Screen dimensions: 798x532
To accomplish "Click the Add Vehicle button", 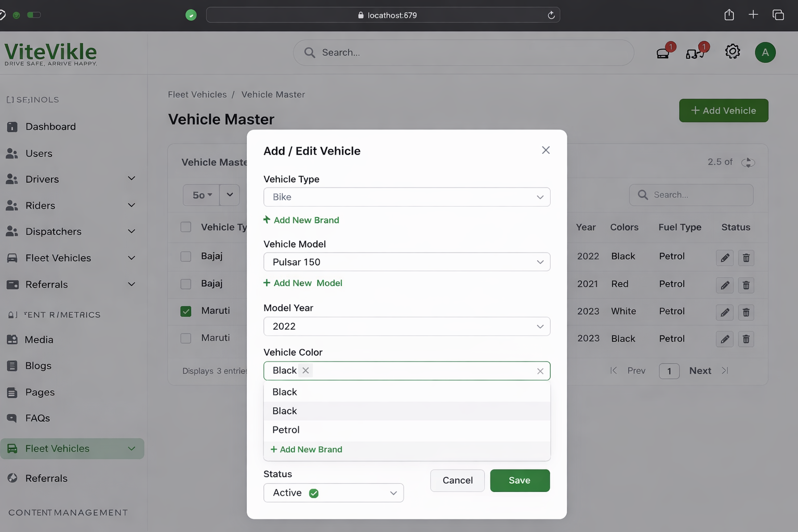I will 723,111.
